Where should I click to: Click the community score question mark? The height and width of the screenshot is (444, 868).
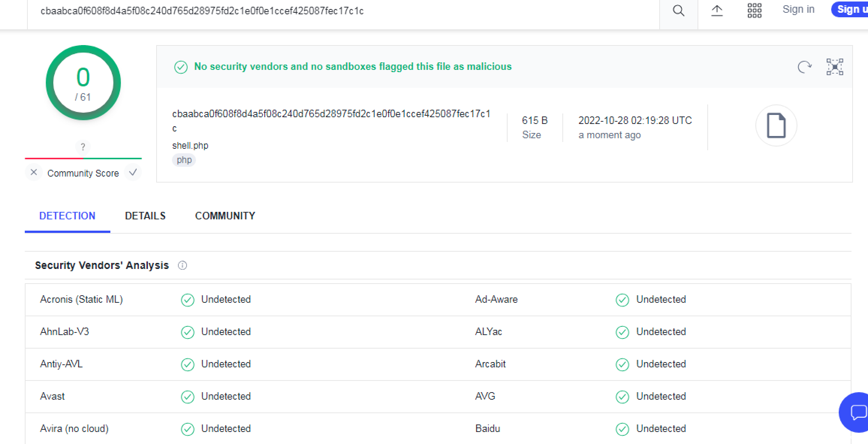[x=83, y=147]
